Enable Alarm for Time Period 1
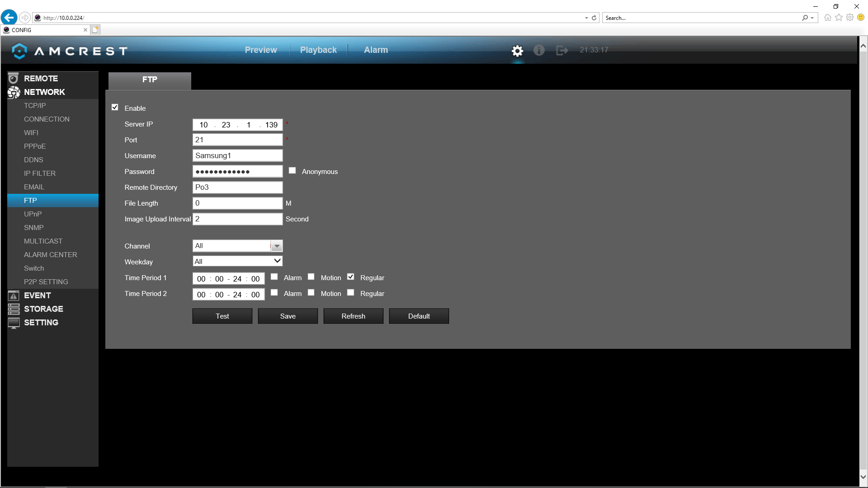The height and width of the screenshot is (488, 868). pos(274,277)
